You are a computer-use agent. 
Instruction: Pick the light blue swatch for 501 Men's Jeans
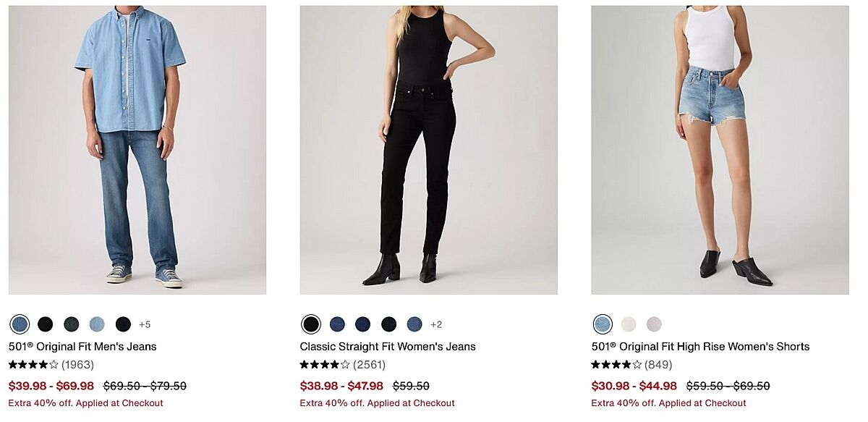point(97,324)
